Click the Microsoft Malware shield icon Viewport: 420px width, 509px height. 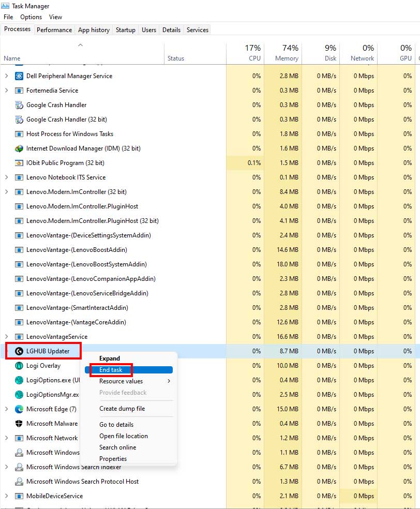(x=19, y=424)
